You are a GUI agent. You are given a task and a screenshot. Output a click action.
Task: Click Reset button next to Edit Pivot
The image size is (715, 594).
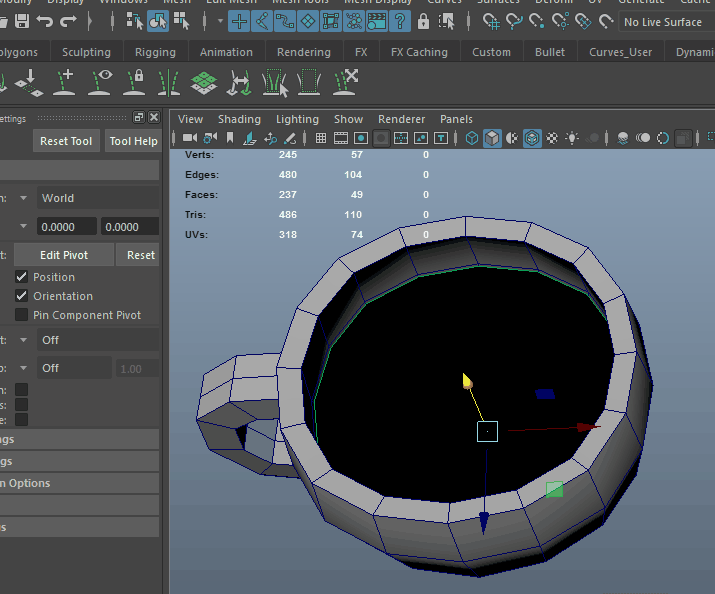click(x=140, y=255)
